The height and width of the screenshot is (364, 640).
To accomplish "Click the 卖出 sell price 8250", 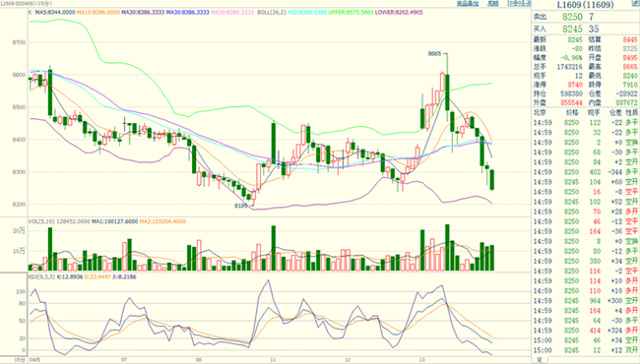I will click(x=572, y=17).
